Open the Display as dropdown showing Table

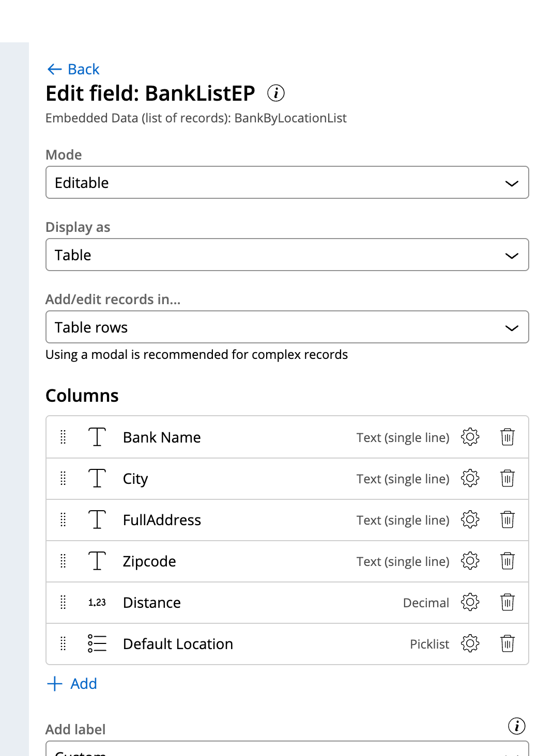pyautogui.click(x=287, y=255)
